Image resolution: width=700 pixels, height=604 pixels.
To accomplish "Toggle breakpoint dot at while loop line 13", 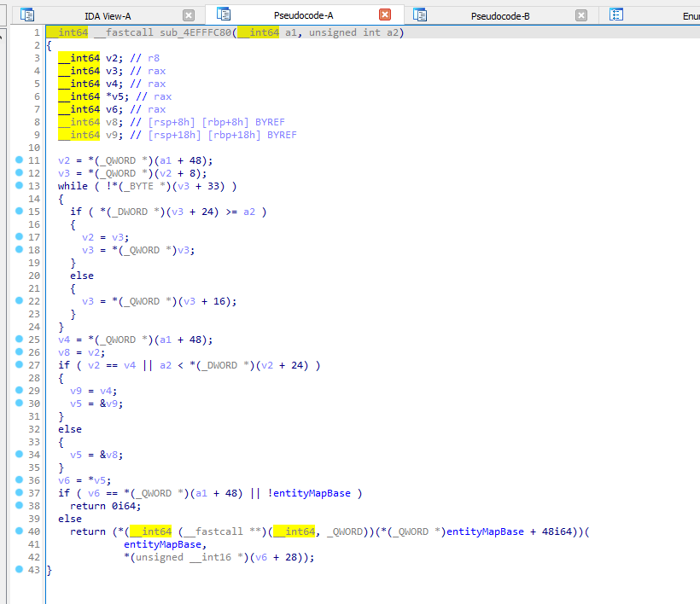I will pyautogui.click(x=19, y=186).
